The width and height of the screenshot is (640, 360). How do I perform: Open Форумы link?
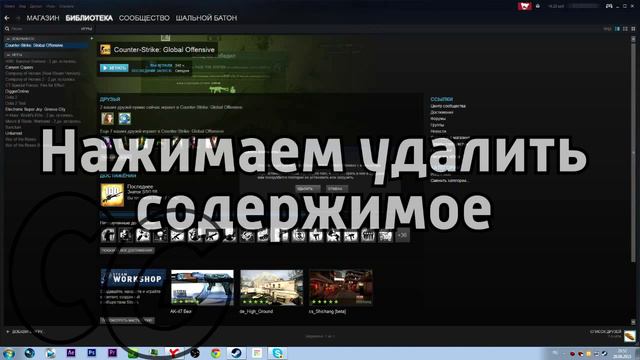tap(438, 118)
